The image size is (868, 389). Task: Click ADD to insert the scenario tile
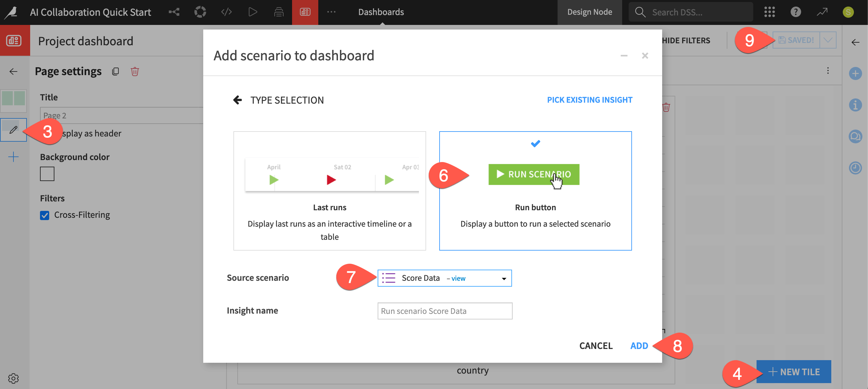pyautogui.click(x=639, y=345)
